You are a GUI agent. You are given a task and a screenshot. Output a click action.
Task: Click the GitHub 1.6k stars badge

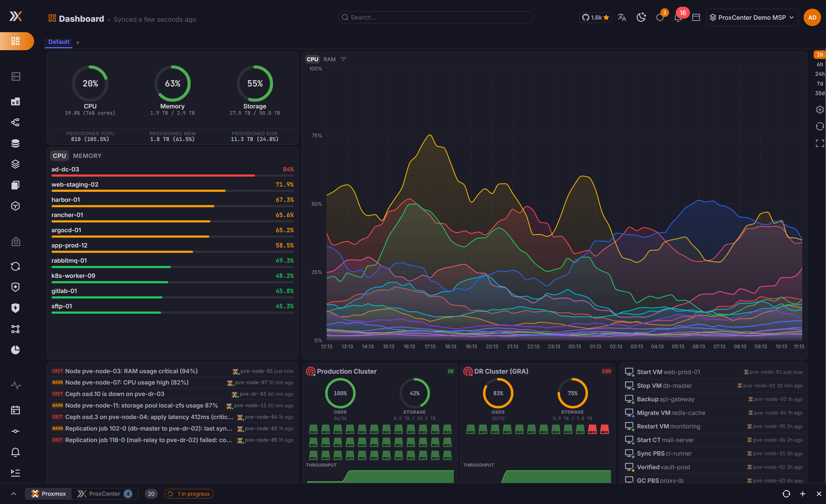pos(595,17)
